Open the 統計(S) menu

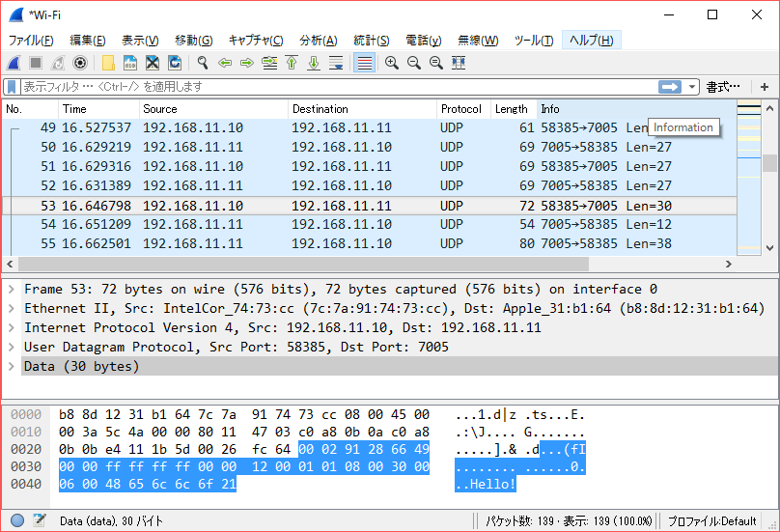371,40
